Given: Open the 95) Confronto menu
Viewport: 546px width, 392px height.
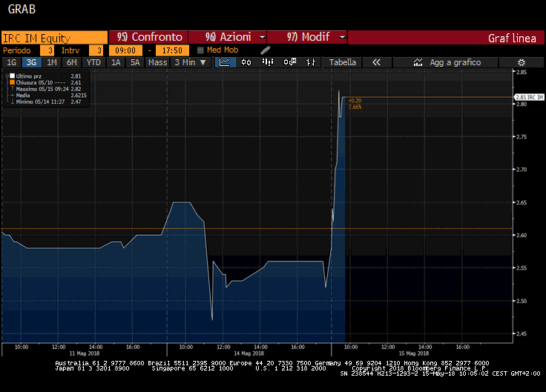Looking at the screenshot, I should pos(148,37).
